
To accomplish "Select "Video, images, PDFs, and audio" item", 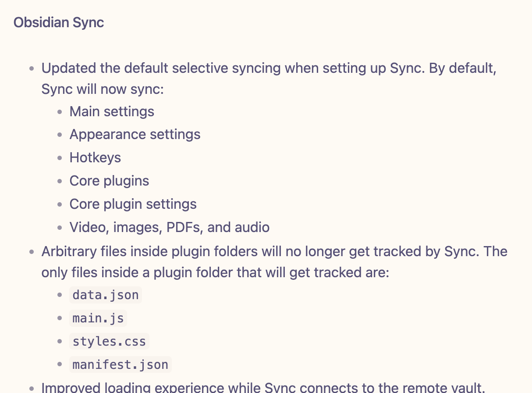I will [x=169, y=227].
